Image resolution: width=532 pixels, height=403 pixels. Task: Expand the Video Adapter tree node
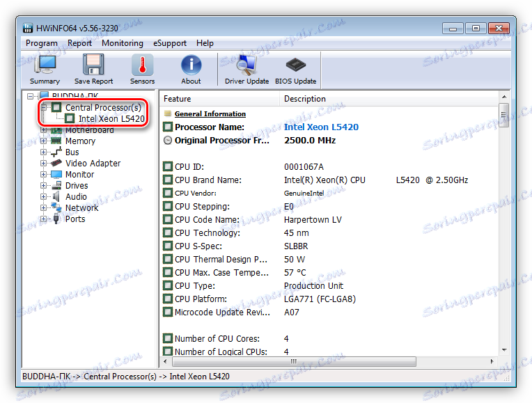[x=43, y=163]
